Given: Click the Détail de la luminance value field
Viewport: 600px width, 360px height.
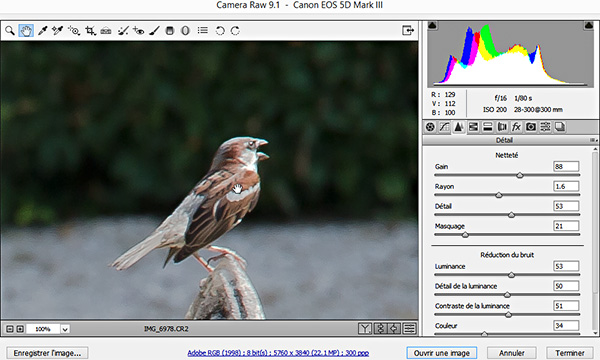Looking at the screenshot, I should 566,286.
